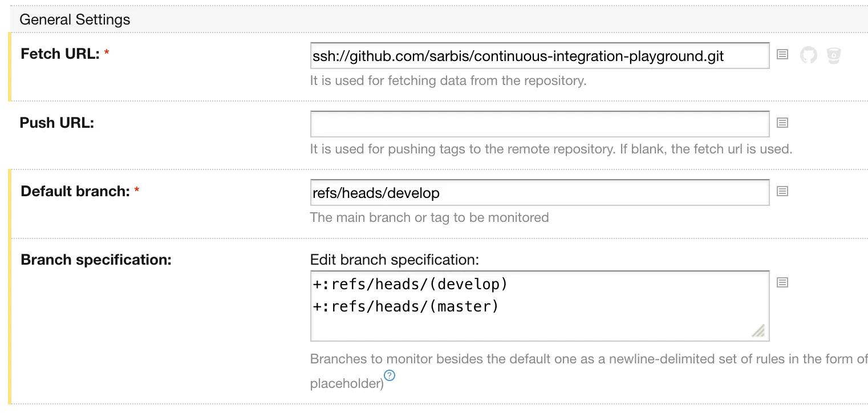Click the Fetch URL input field
Viewport: 868px width, 413px height.
539,56
